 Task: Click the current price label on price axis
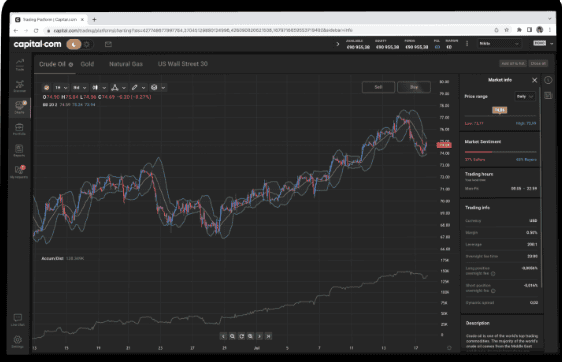pyautogui.click(x=444, y=145)
